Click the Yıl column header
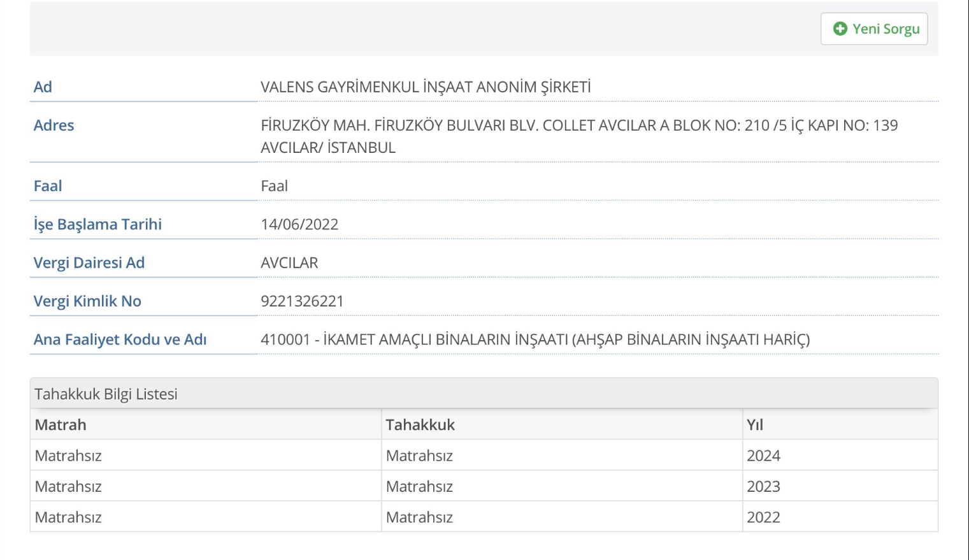This screenshot has height=560, width=969. point(755,425)
